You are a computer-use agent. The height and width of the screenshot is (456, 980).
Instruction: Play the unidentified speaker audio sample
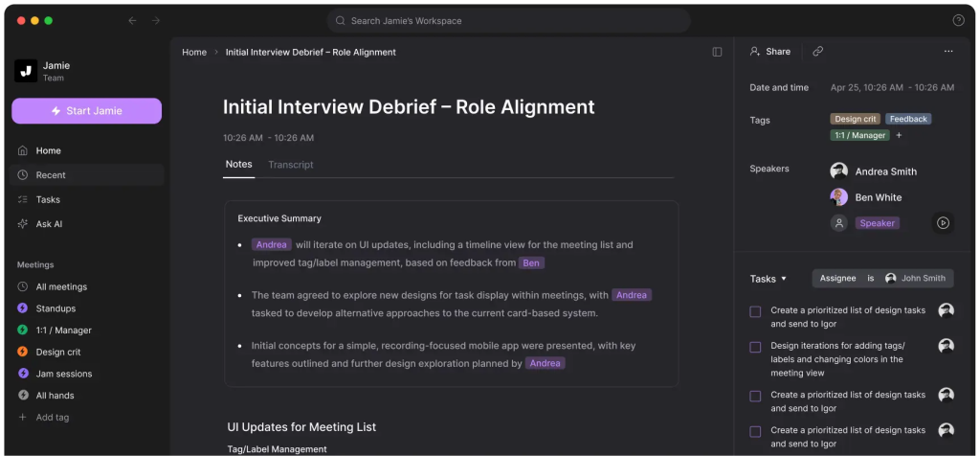pos(943,223)
